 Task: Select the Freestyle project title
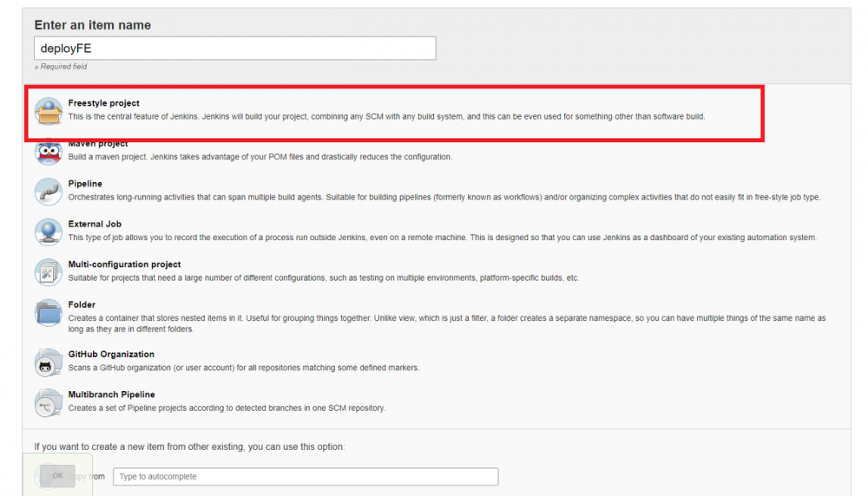(x=103, y=103)
